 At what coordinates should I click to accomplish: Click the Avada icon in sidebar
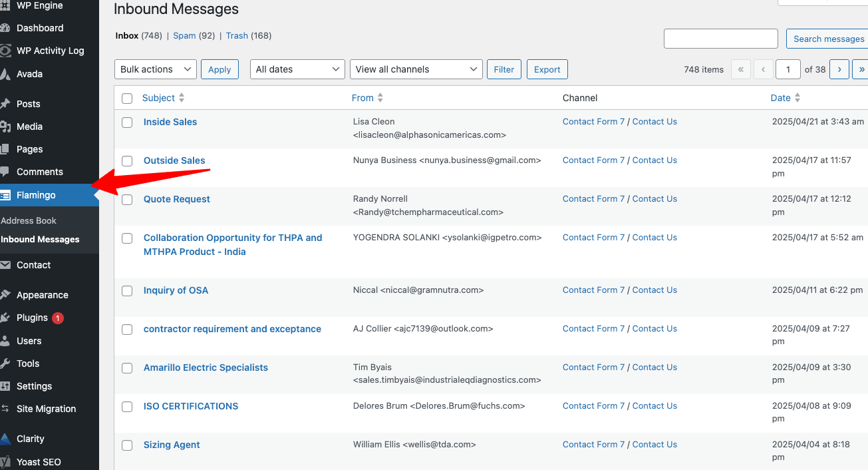pyautogui.click(x=5, y=74)
